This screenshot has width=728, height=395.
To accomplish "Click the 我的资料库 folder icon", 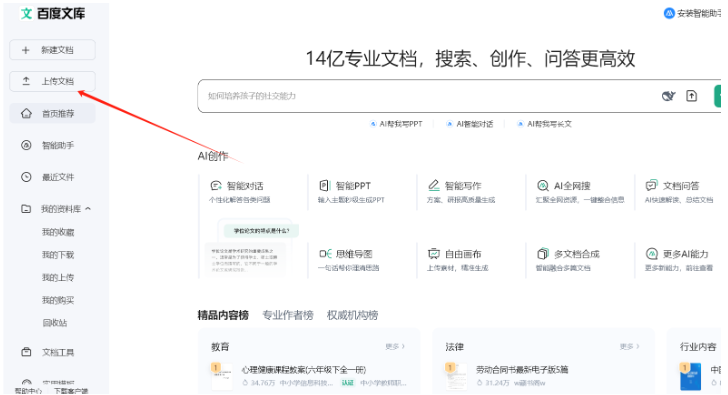I will pyautogui.click(x=26, y=209).
